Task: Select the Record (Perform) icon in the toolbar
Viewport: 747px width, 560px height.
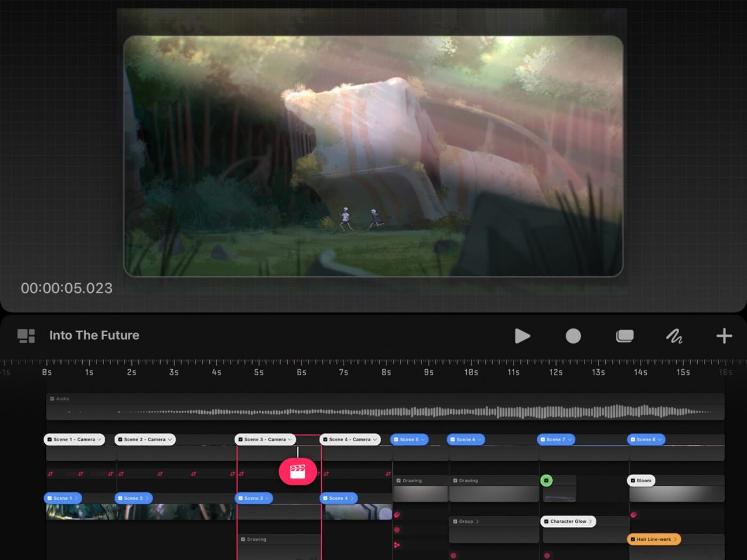Action: point(573,336)
